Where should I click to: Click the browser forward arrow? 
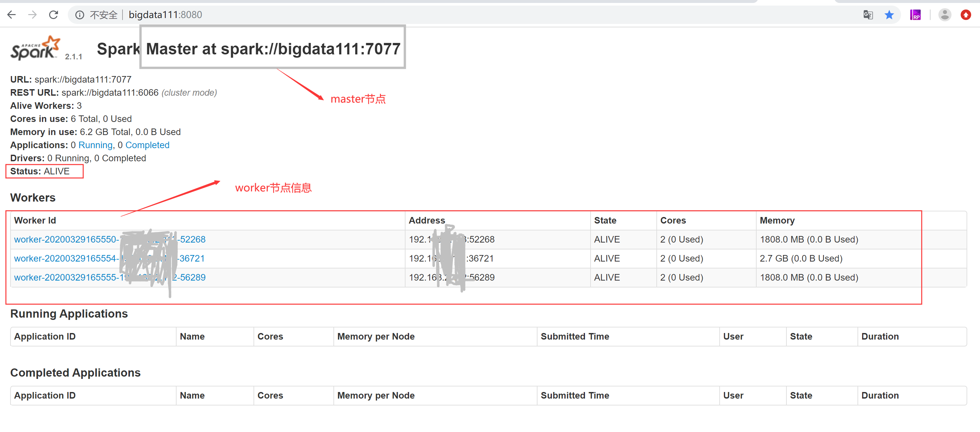tap(33, 15)
